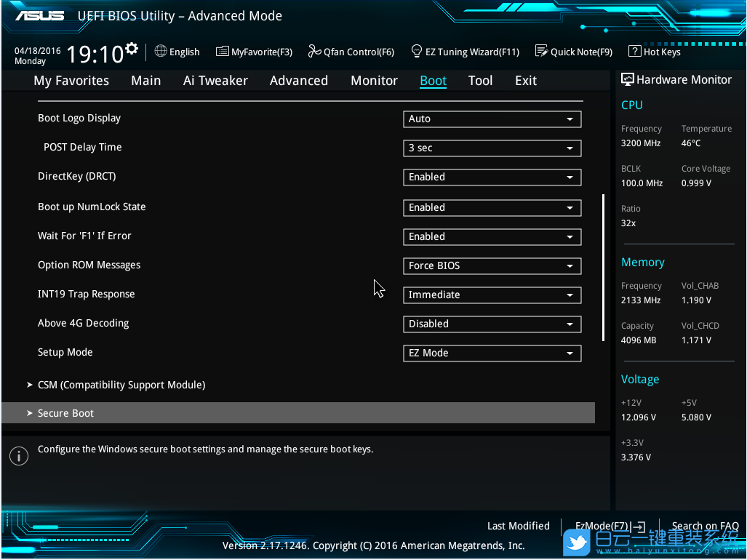Image resolution: width=747 pixels, height=560 pixels.
Task: Open the Boot Logo Display dropdown
Action: pos(492,119)
